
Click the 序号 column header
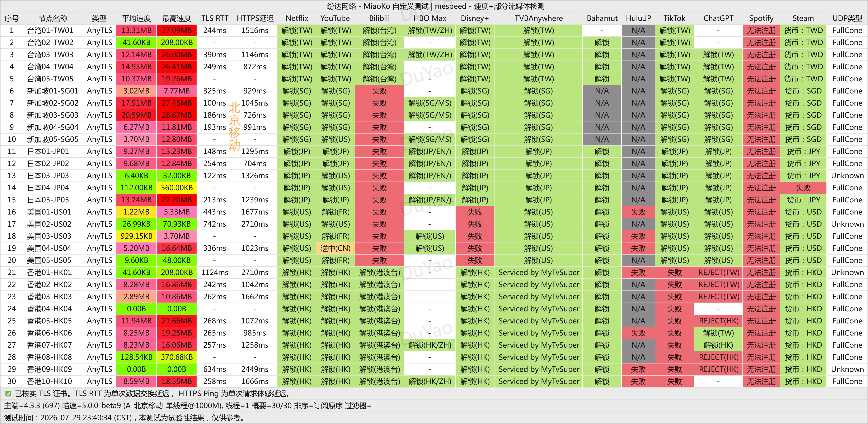coord(12,18)
